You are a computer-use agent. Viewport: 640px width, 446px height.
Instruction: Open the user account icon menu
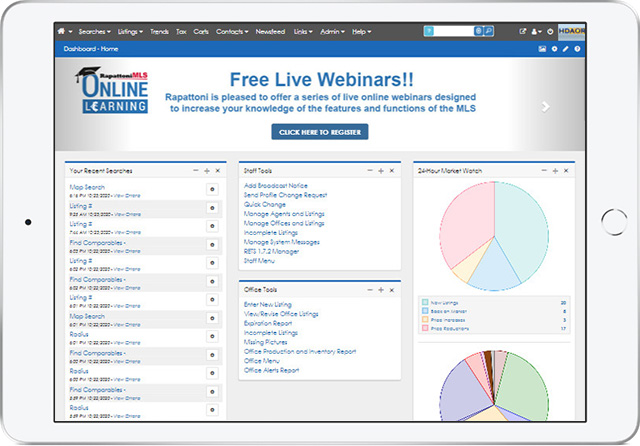pyautogui.click(x=538, y=32)
